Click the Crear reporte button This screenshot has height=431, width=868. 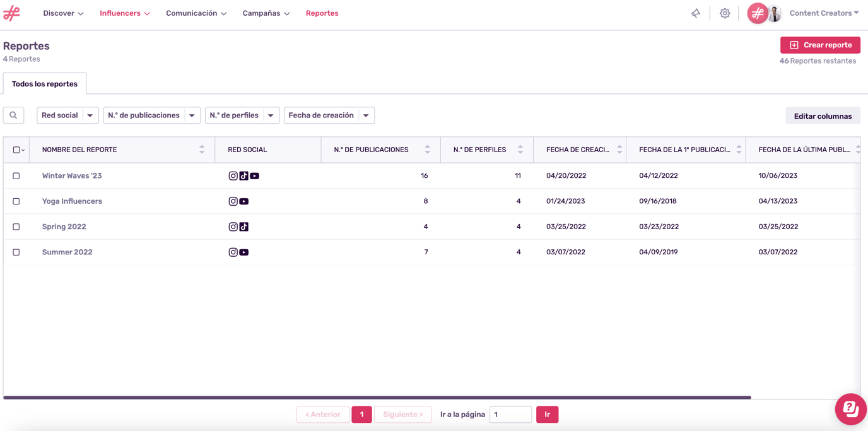pyautogui.click(x=820, y=45)
